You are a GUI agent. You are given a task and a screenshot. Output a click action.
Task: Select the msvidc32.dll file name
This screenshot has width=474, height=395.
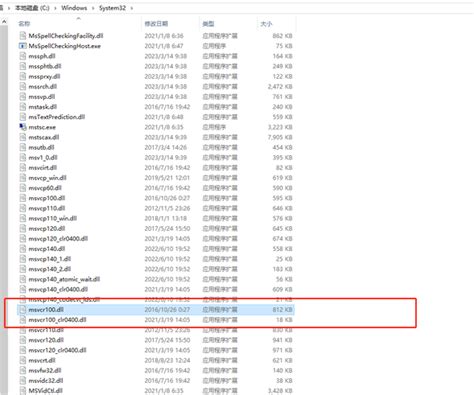[x=46, y=381]
